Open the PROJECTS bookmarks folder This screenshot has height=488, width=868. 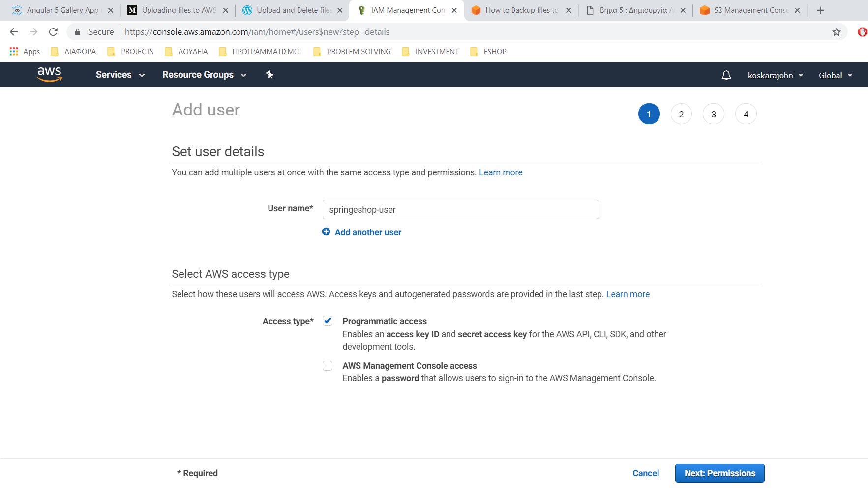pos(130,52)
